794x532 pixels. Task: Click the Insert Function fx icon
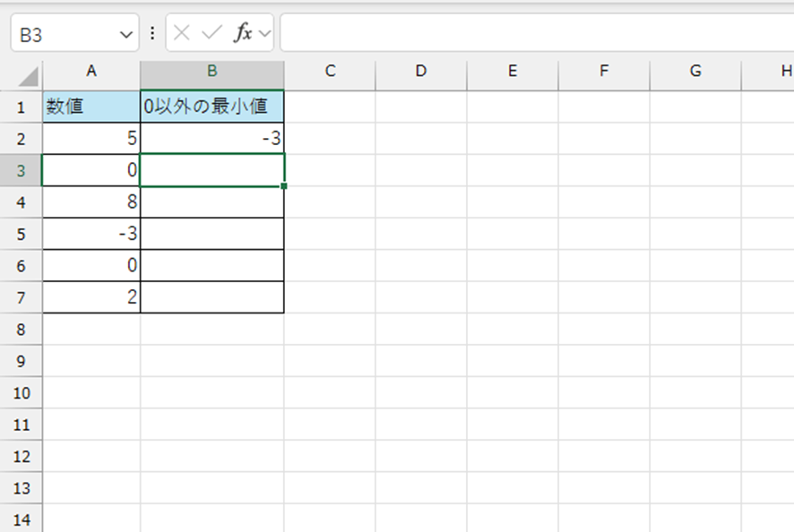tap(243, 33)
